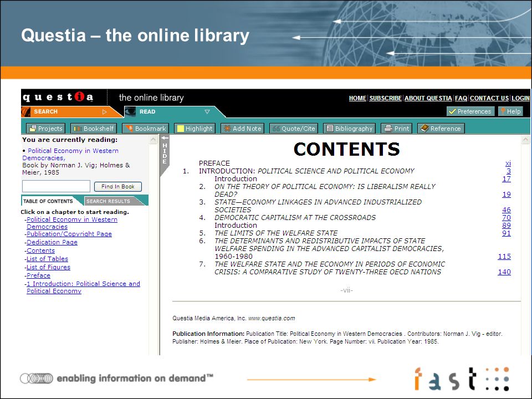Go to page 89 link
This screenshot has height=399, width=532.
pyautogui.click(x=507, y=226)
